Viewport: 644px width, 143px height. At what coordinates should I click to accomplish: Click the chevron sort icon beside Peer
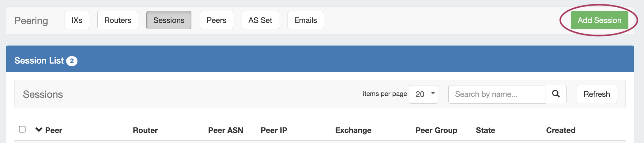coord(39,130)
